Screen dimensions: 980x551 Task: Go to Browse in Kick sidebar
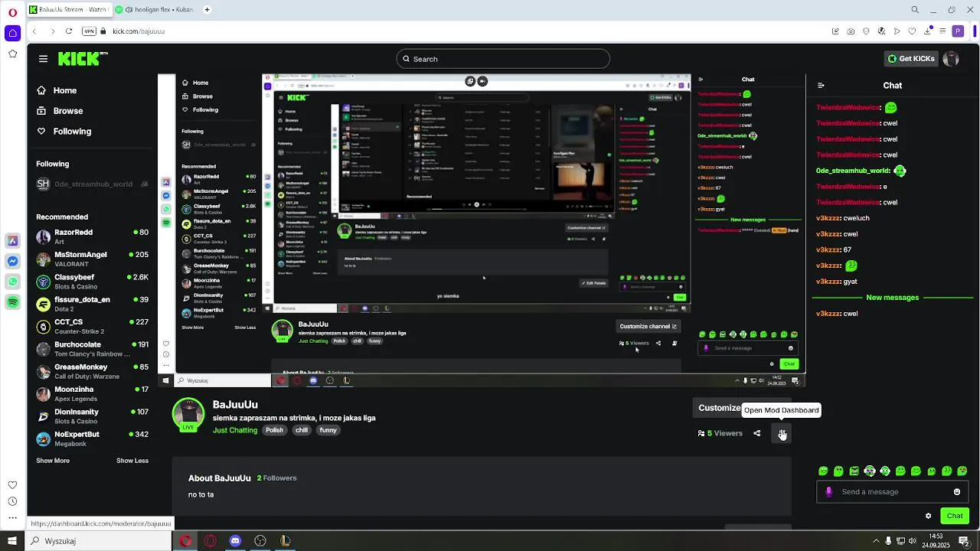click(x=60, y=111)
